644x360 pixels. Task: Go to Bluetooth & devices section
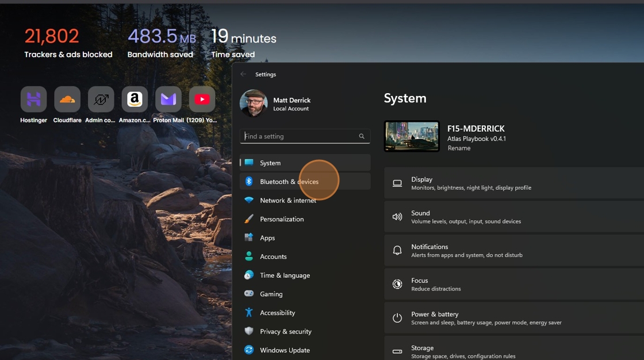coord(305,181)
